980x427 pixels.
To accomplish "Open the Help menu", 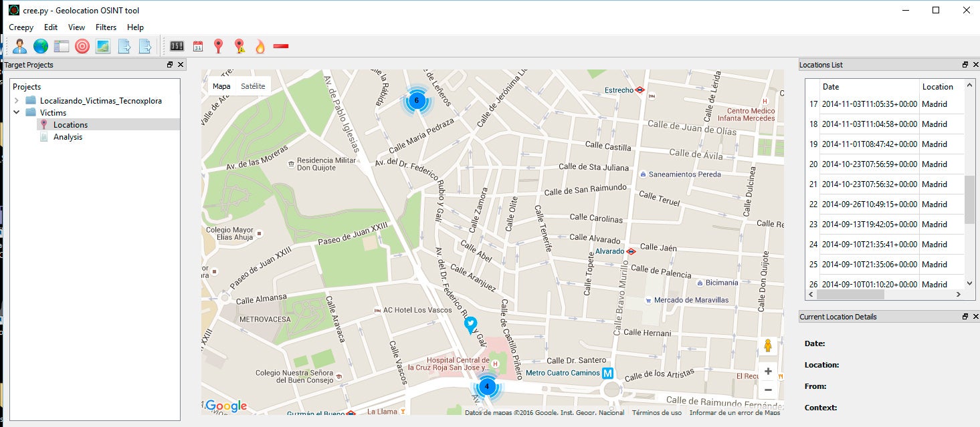I will (x=135, y=27).
